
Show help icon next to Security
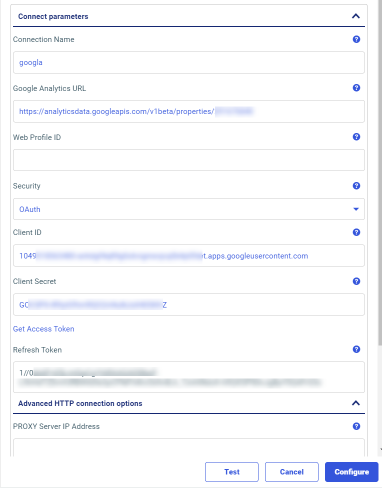point(356,186)
